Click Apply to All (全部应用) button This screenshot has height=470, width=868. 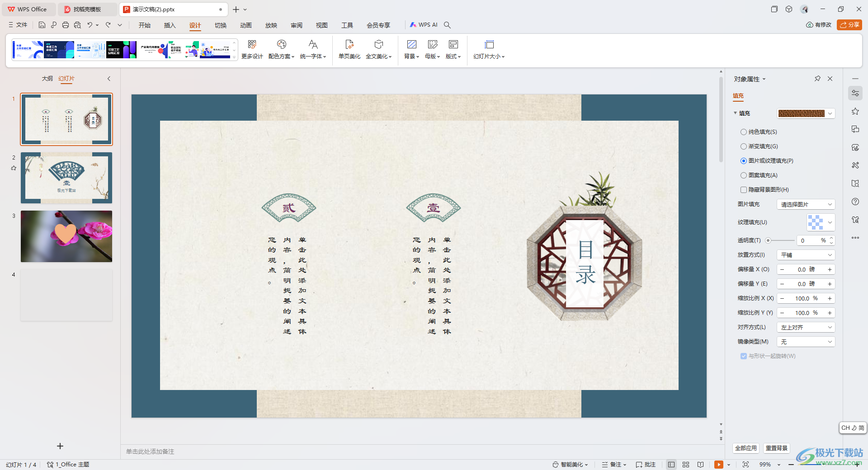[746, 448]
